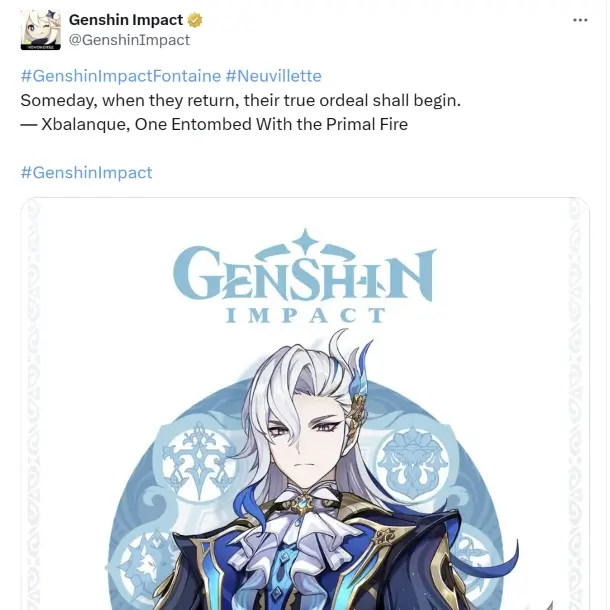Screen dimensions: 610x610
Task: Open the standalone #GenshinImpact hashtag
Action: click(86, 172)
